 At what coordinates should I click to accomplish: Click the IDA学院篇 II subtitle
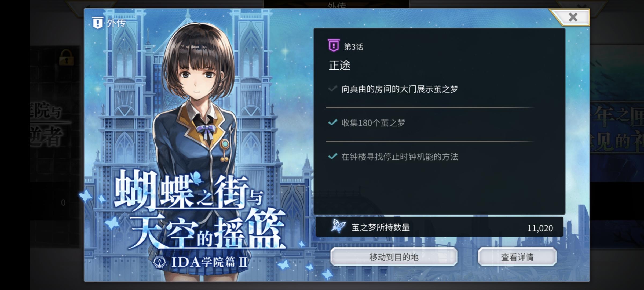(x=209, y=262)
